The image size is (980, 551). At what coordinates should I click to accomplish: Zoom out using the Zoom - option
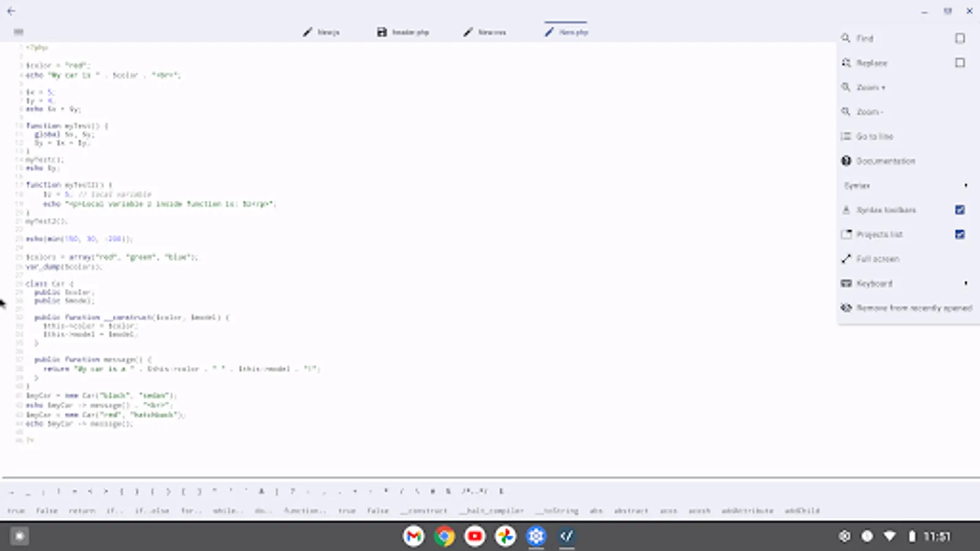(870, 111)
